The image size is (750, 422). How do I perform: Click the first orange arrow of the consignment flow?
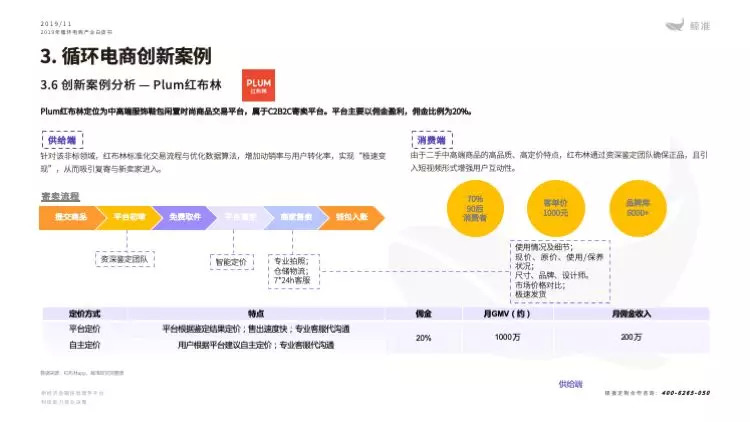point(72,217)
